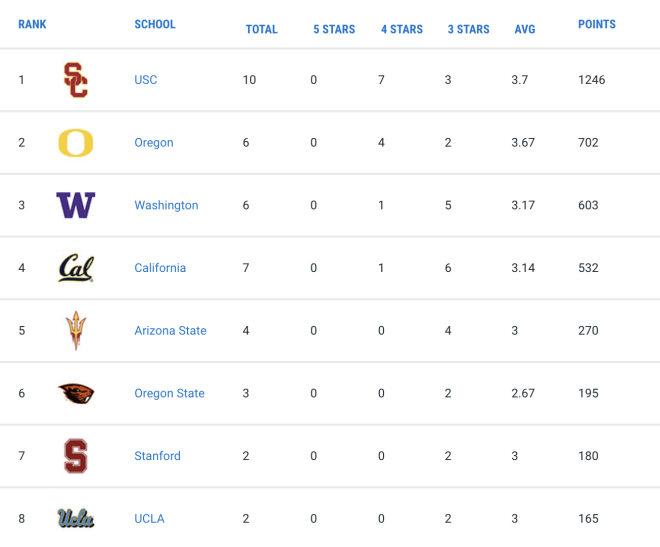Image resolution: width=660 pixels, height=547 pixels.
Task: Sort by the 4 STARS column
Action: coord(402,29)
